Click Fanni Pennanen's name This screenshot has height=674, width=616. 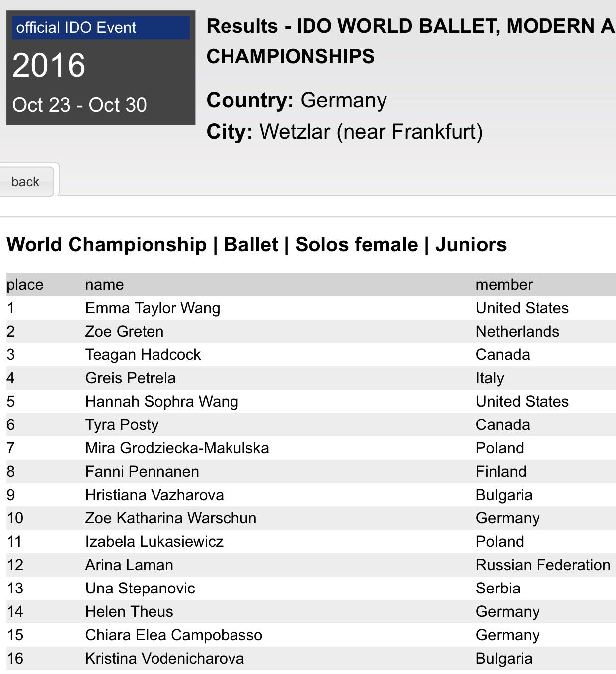(x=142, y=472)
